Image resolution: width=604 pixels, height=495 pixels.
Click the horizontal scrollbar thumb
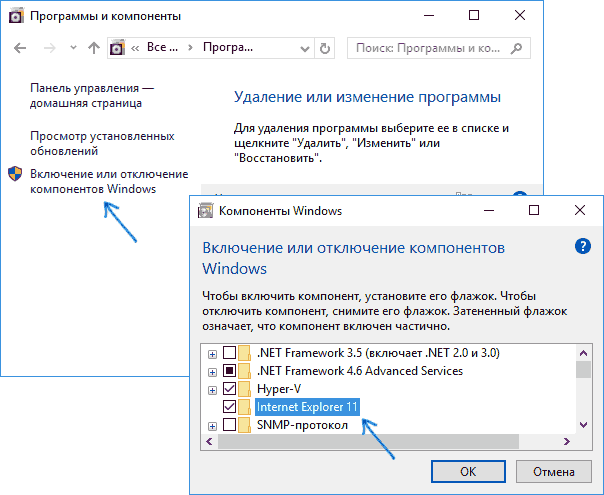click(368, 441)
